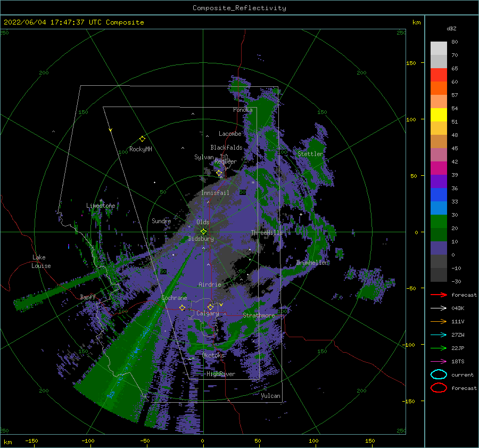Click the Limestone label on map
This screenshot has height=448, width=479.
coord(101,206)
